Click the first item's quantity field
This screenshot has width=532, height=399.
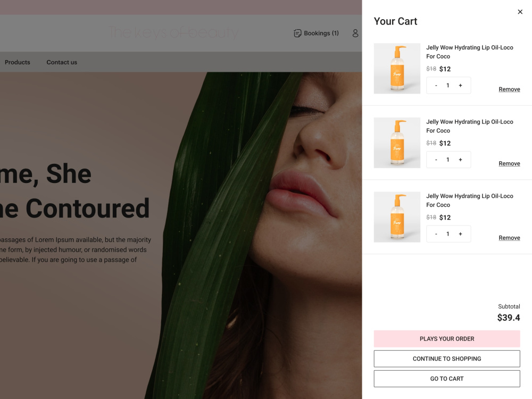coord(448,86)
